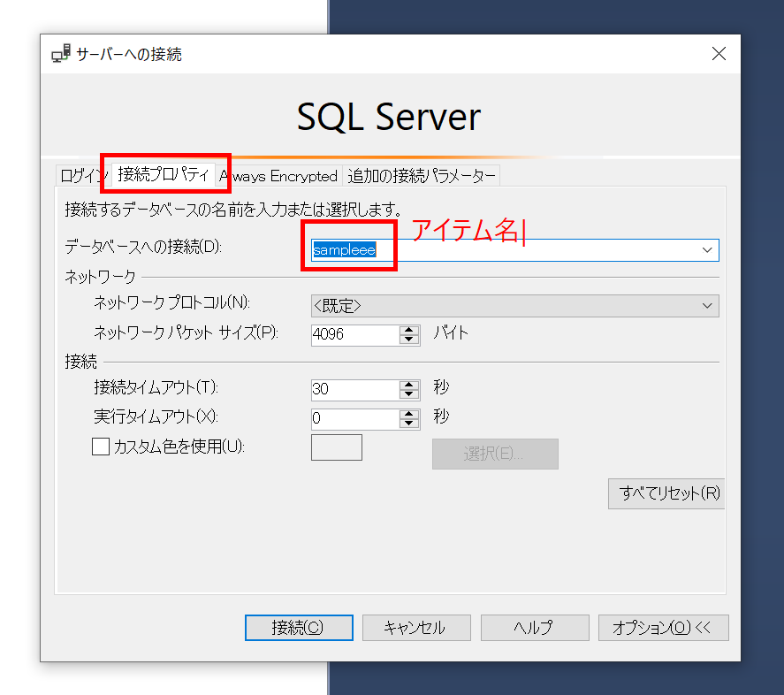Viewport: 784px width, 695px height.
Task: Click the packet size 4096 field
Action: [355, 334]
